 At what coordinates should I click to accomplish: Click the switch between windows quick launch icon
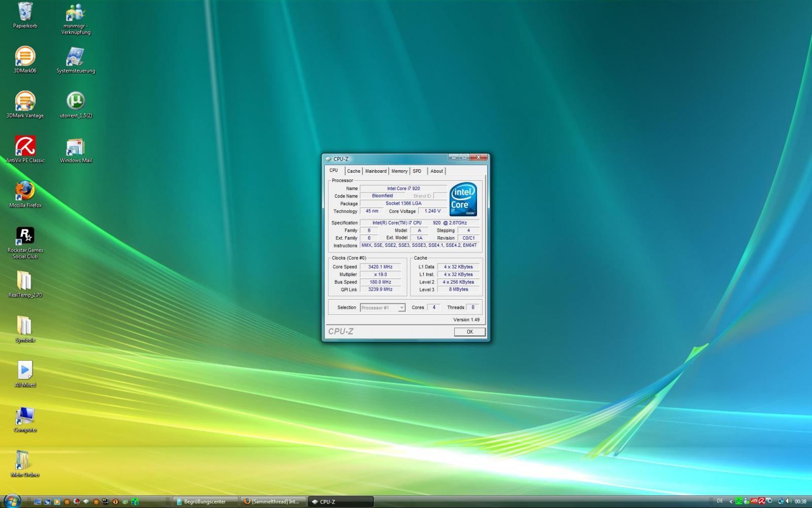(47, 501)
